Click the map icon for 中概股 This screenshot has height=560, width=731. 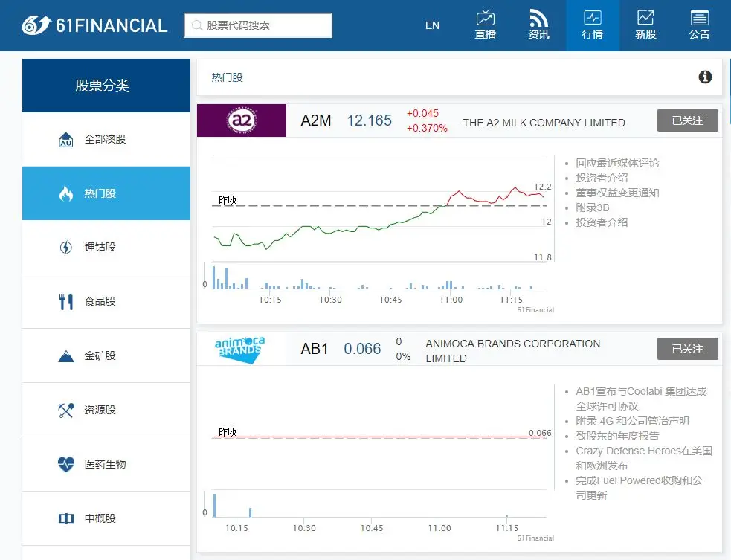[65, 518]
